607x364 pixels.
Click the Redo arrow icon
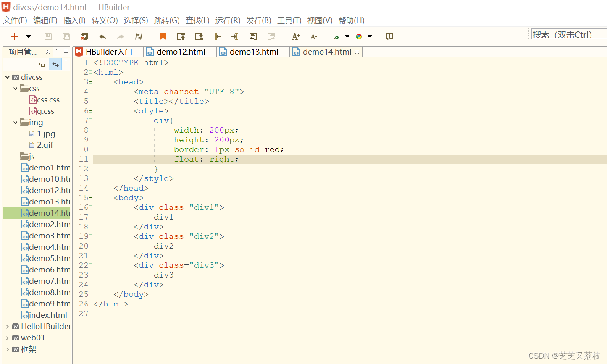point(121,37)
